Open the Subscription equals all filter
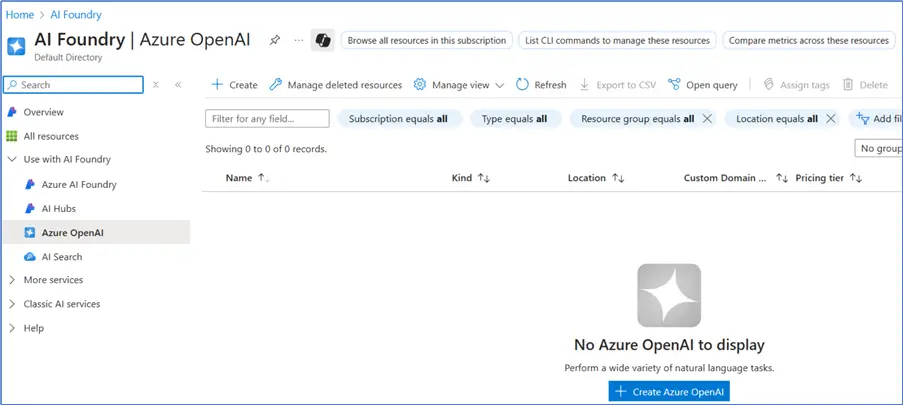The height and width of the screenshot is (405, 903). coord(398,119)
